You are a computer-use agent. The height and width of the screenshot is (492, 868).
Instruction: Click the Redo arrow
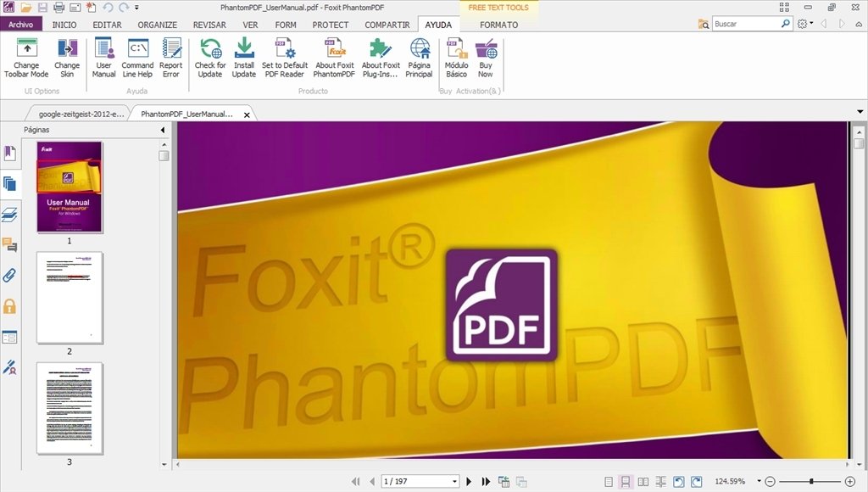(124, 8)
